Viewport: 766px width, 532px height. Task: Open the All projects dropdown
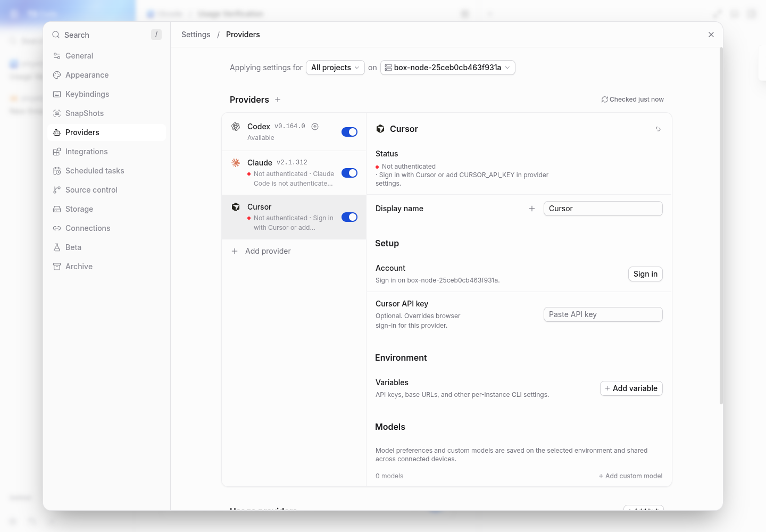335,68
